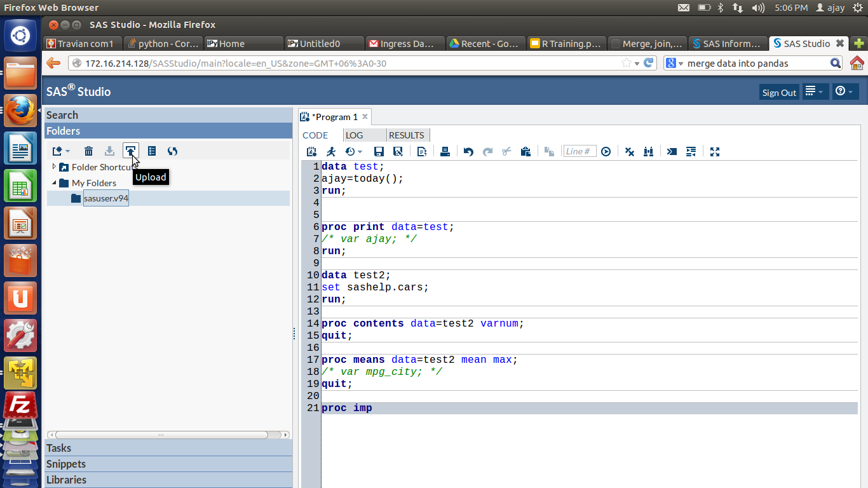The width and height of the screenshot is (868, 488).
Task: Refresh the folder list with the refresh icon
Action: (x=172, y=151)
